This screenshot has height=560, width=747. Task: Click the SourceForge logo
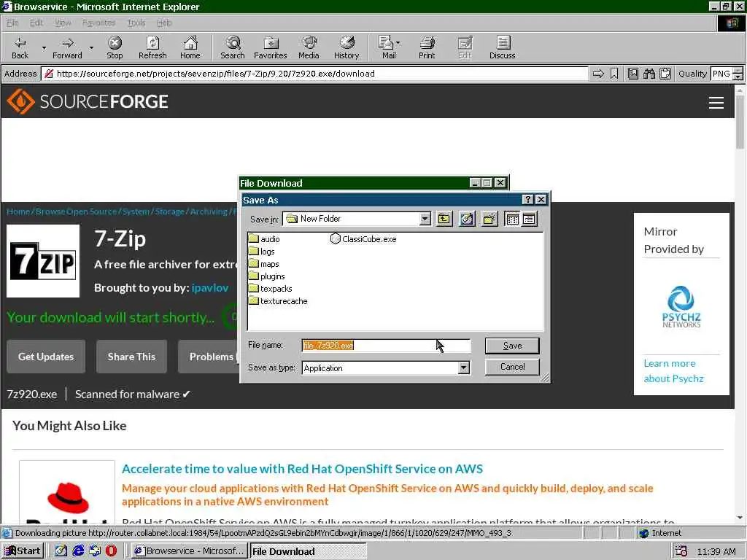[x=88, y=101]
